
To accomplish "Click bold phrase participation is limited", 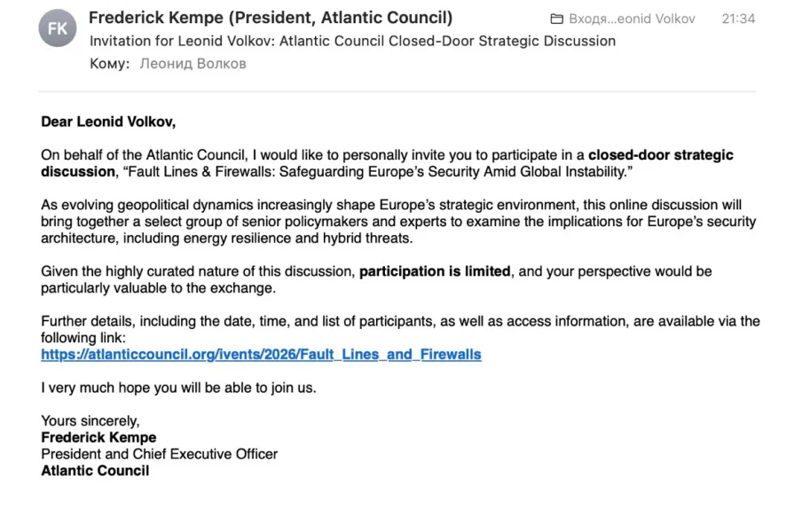I will [435, 271].
